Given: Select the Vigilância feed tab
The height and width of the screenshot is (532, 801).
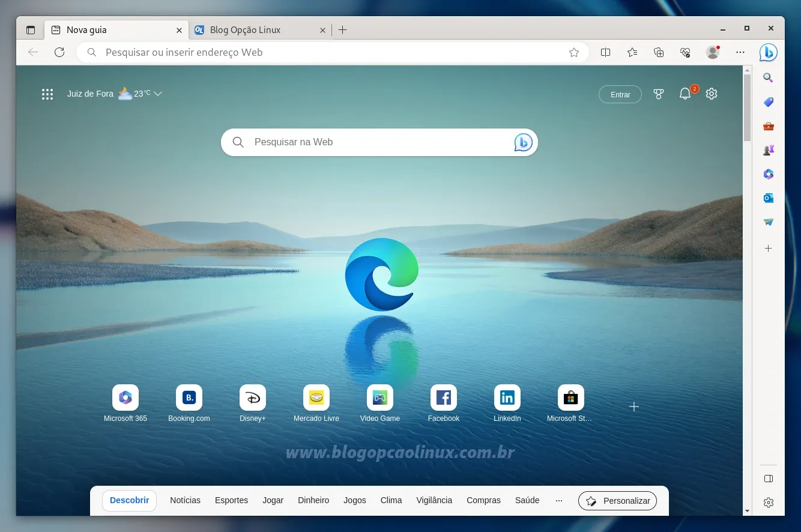Looking at the screenshot, I should [x=434, y=500].
